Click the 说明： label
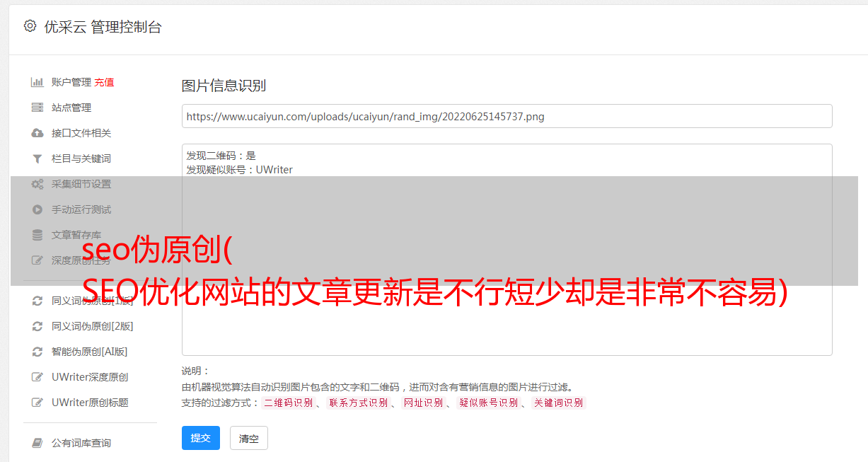This screenshot has width=868, height=462. tap(195, 371)
